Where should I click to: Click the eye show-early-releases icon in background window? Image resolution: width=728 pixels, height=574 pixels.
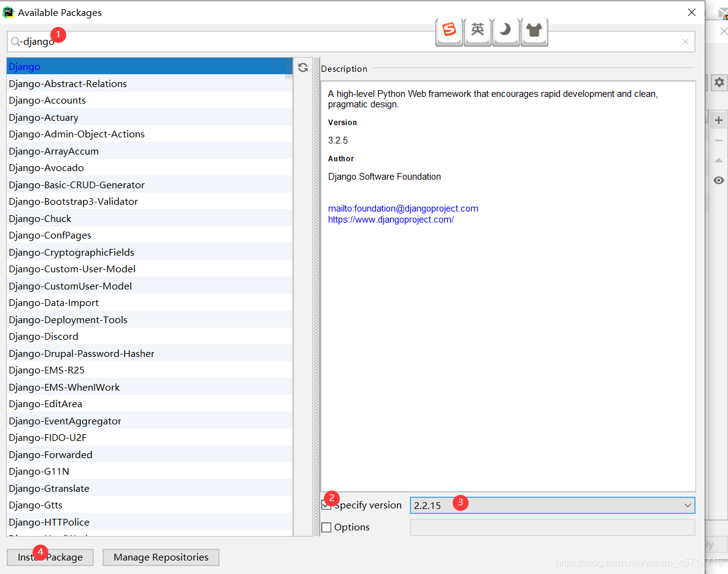tap(719, 180)
